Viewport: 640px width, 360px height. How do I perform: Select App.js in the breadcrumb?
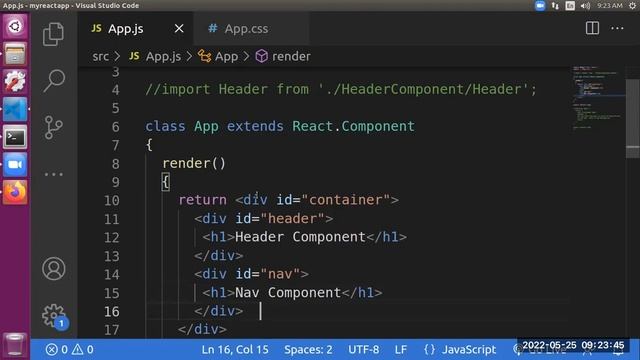tap(163, 56)
